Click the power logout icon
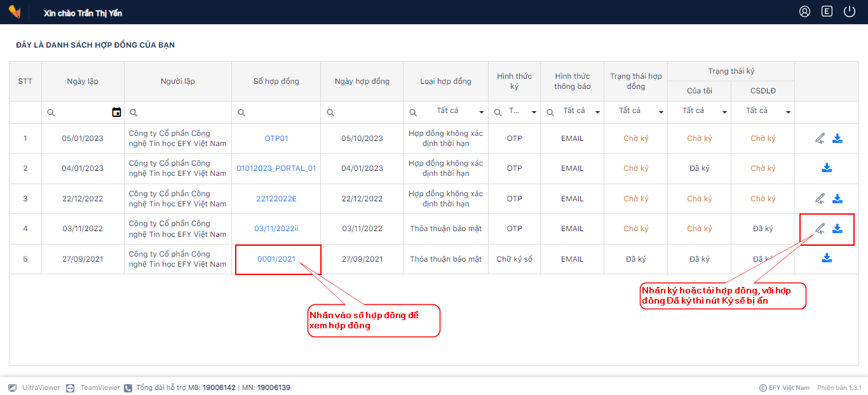Screen dimensions: 868x395 [850, 11]
